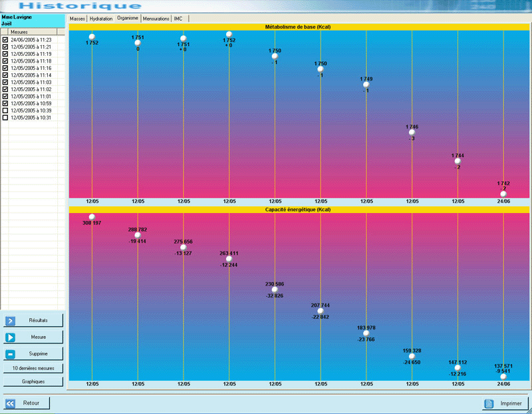Click the Retour double-arrow icon
Viewport: 532px width, 414px height.
[x=11, y=403]
